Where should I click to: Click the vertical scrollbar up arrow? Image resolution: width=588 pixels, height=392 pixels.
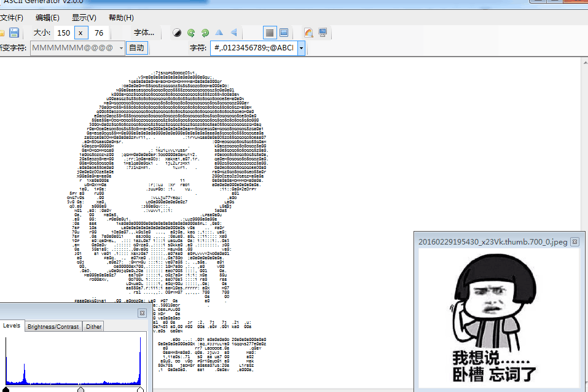click(x=586, y=62)
